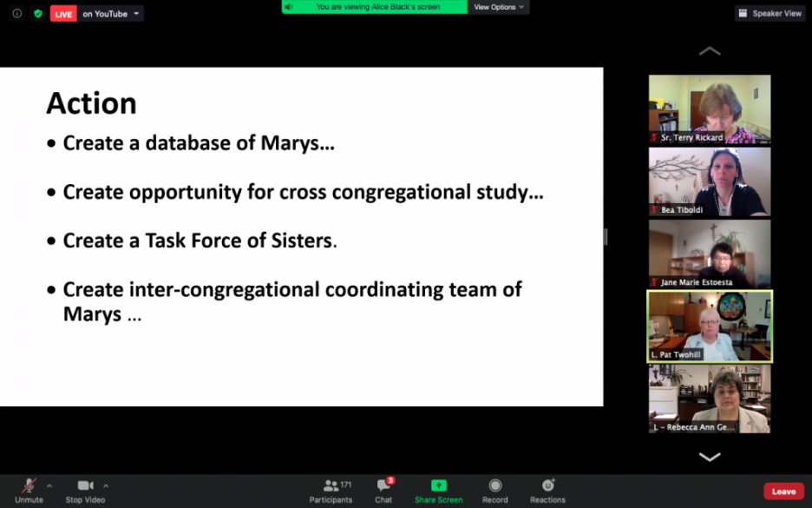Switch layout using Speaker View button
This screenshot has width=812, height=508.
pyautogui.click(x=770, y=13)
